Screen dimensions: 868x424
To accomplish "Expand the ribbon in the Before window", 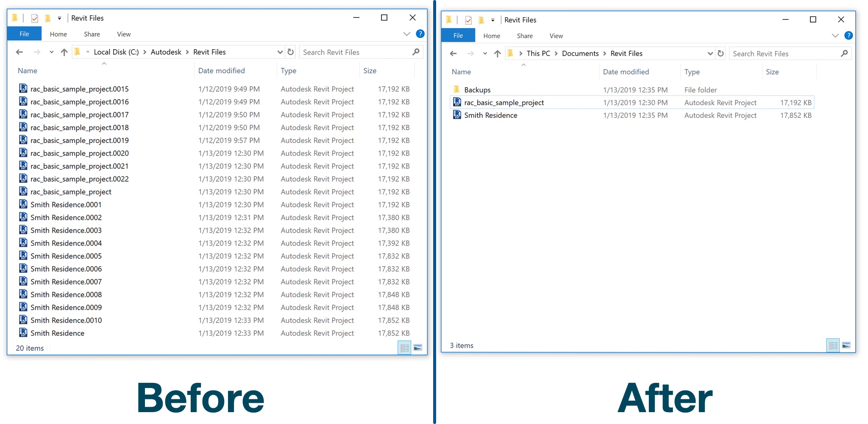I will point(407,34).
